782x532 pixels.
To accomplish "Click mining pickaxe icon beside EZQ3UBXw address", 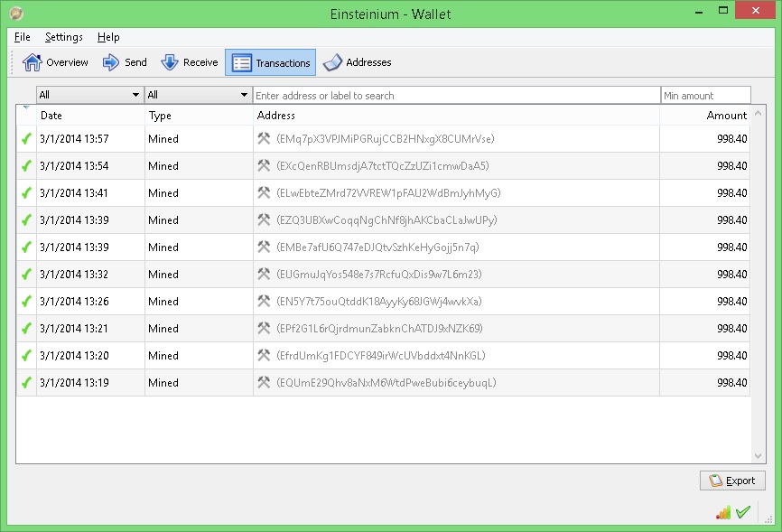I will 264,219.
